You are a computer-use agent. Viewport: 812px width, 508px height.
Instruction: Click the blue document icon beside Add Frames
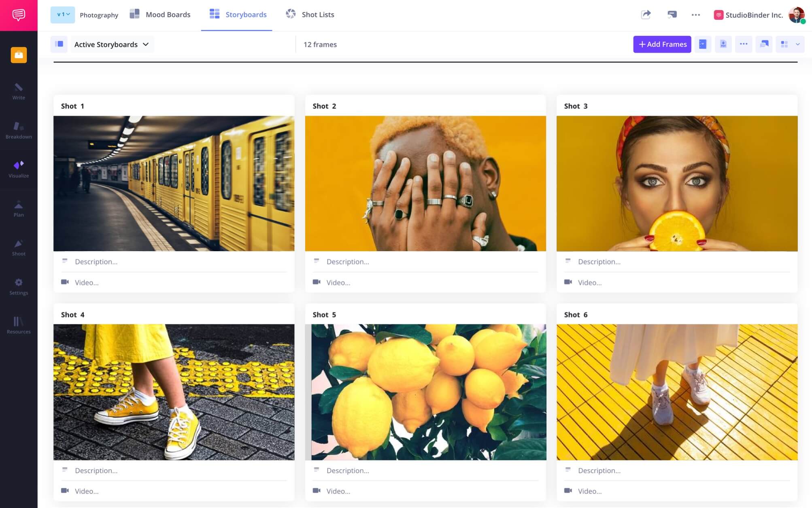(x=703, y=44)
